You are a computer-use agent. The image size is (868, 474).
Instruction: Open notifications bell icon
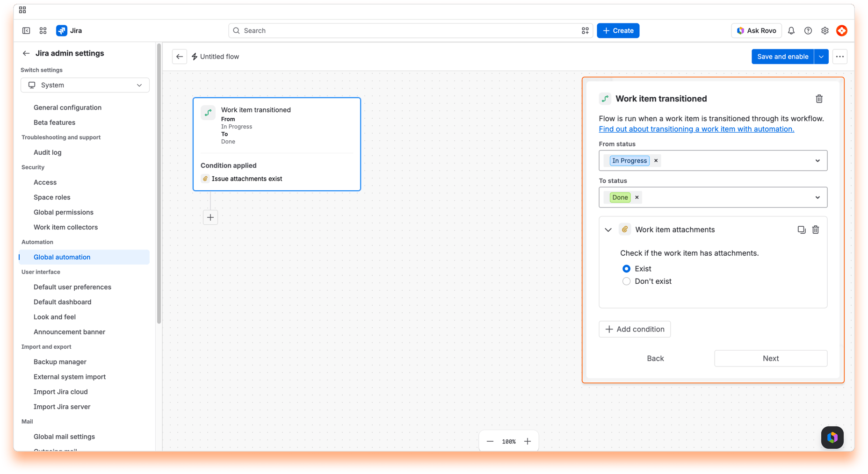[x=791, y=30]
